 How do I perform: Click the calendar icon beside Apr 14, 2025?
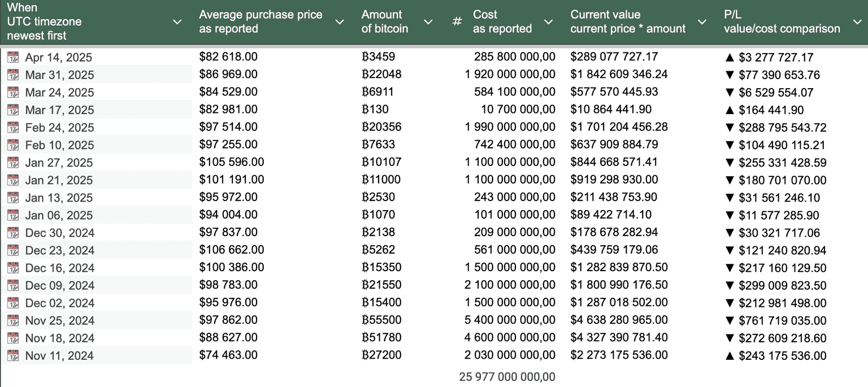tap(13, 57)
